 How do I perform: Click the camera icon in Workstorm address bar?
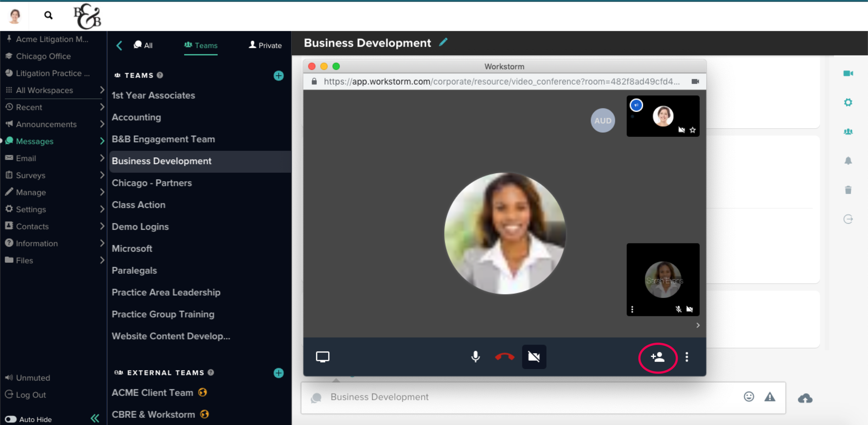click(695, 81)
